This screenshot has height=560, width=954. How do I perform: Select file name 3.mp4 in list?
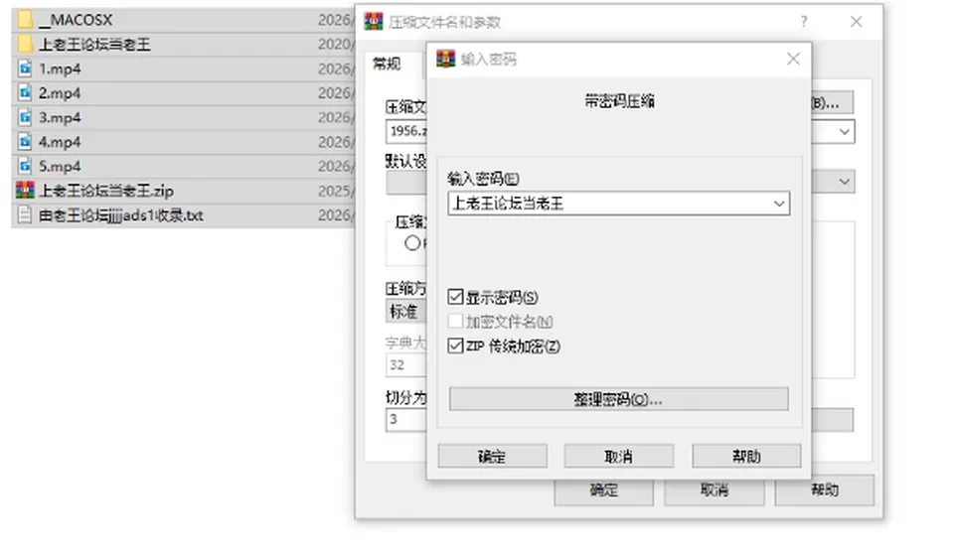pyautogui.click(x=60, y=117)
